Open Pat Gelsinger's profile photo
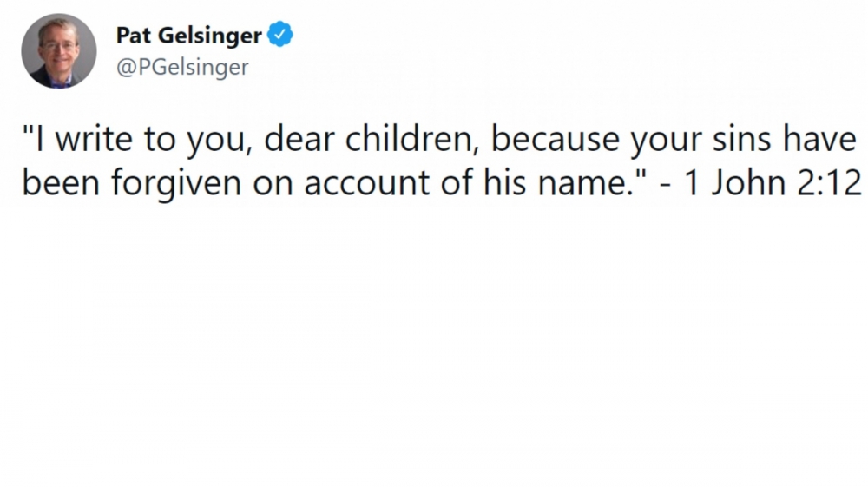The image size is (868, 487). click(x=59, y=51)
